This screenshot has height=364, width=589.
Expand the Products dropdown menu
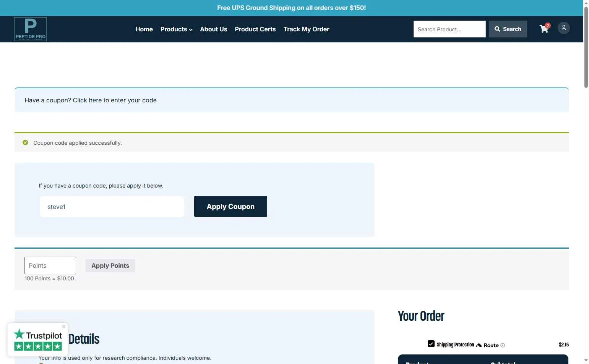click(176, 29)
